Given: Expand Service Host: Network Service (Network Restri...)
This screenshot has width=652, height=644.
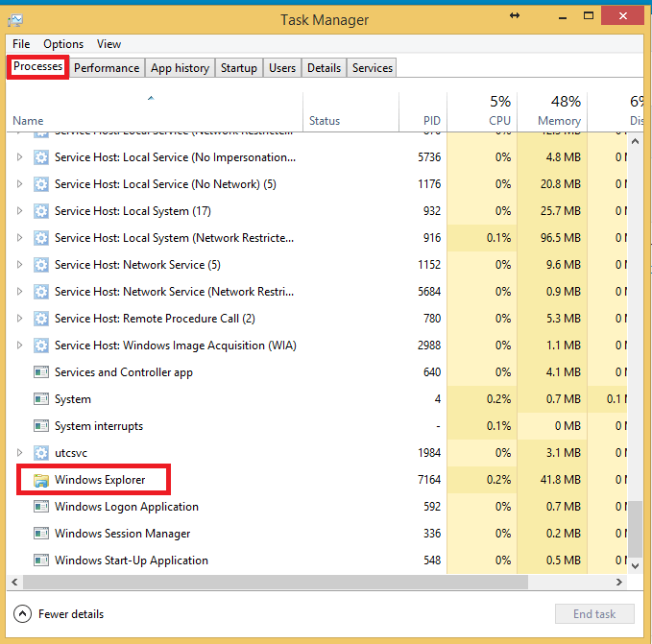Looking at the screenshot, I should [19, 291].
